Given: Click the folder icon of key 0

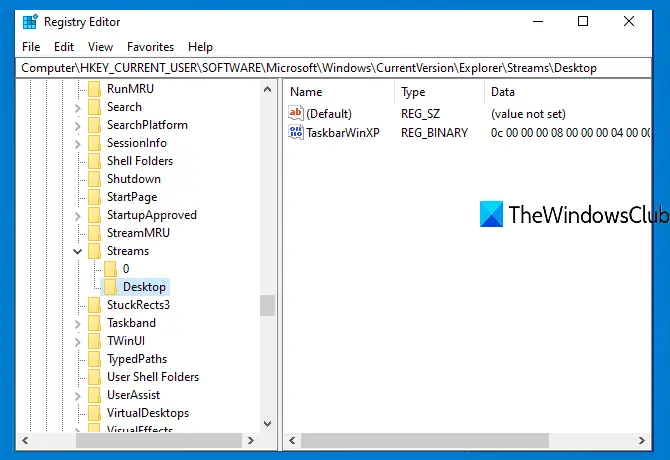Looking at the screenshot, I should [110, 269].
